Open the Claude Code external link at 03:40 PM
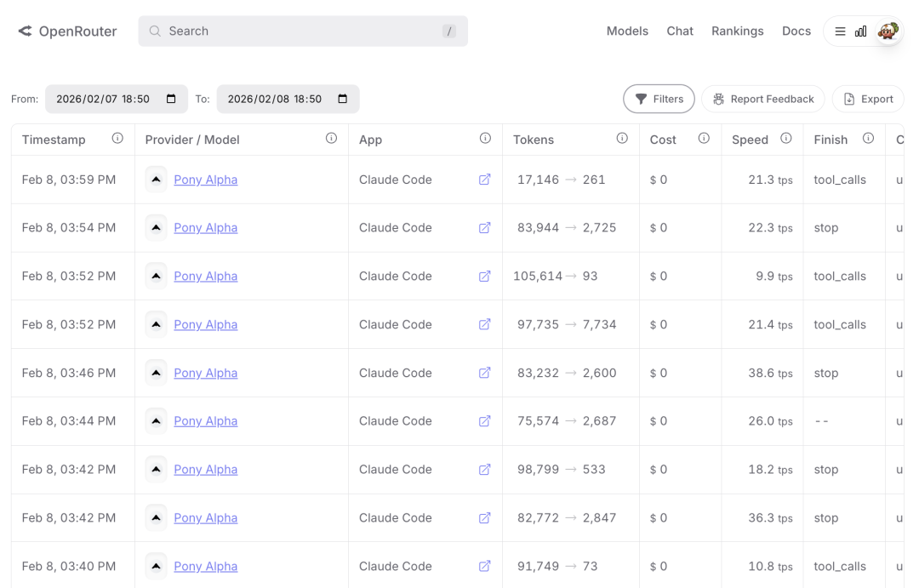 coord(485,567)
